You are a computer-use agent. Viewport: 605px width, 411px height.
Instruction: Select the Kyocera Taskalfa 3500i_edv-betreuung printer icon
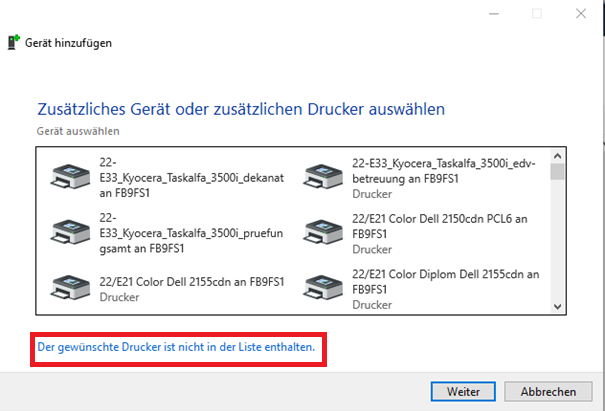(323, 177)
